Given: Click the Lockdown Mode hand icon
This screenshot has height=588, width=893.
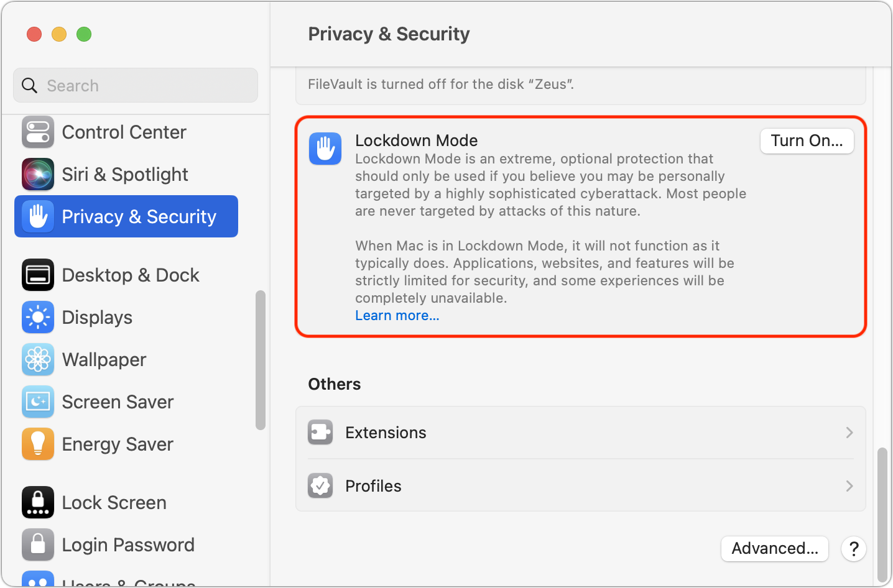Looking at the screenshot, I should 325,149.
